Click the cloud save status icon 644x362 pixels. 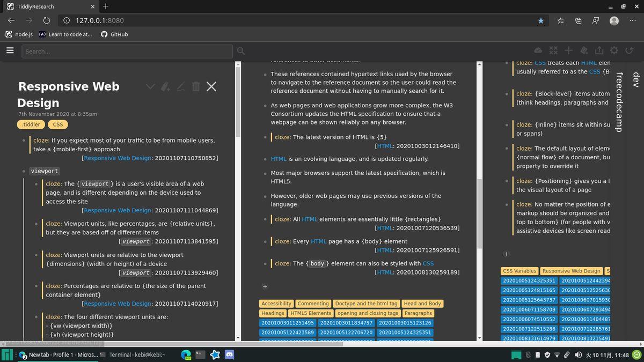pyautogui.click(x=538, y=50)
